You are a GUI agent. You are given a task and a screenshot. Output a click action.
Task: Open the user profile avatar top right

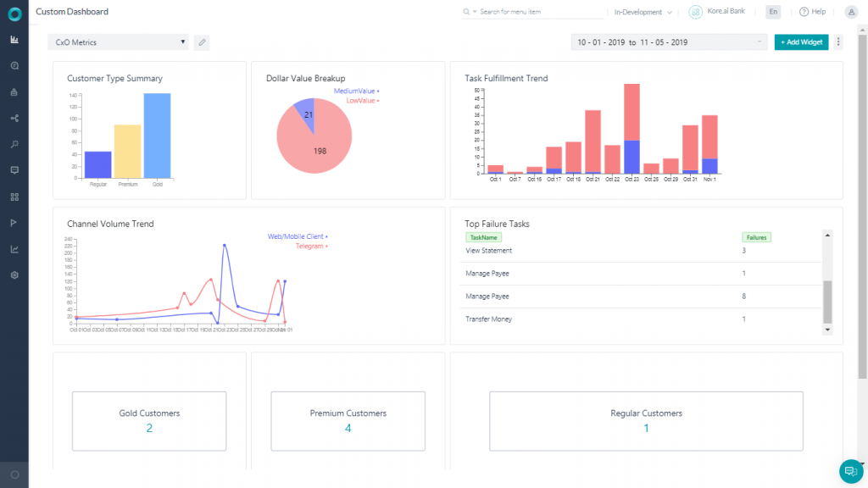[851, 11]
